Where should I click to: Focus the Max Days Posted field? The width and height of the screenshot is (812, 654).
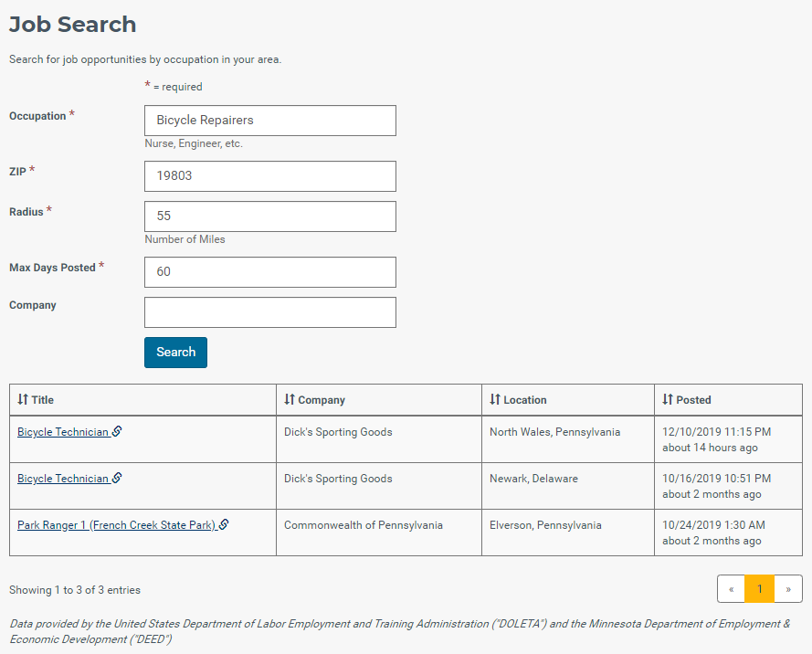[270, 272]
